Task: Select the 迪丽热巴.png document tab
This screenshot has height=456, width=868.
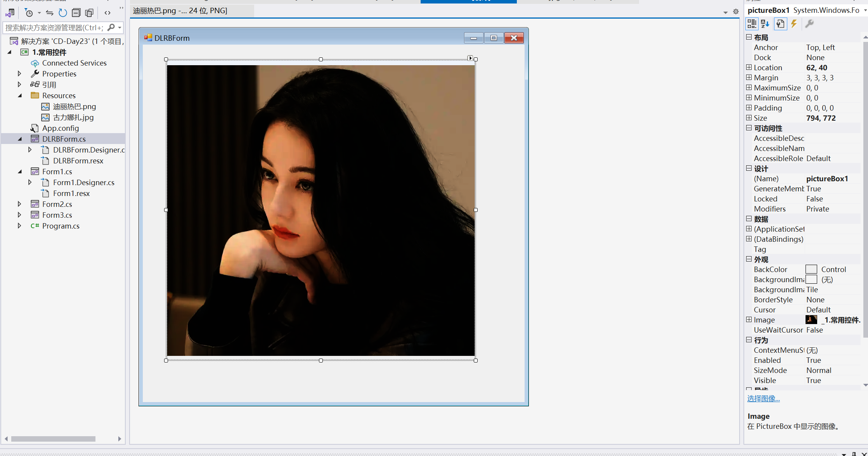Action: [x=180, y=11]
